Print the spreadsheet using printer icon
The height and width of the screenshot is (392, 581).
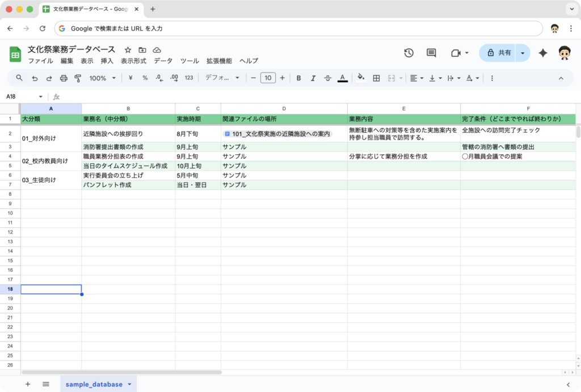coord(64,78)
